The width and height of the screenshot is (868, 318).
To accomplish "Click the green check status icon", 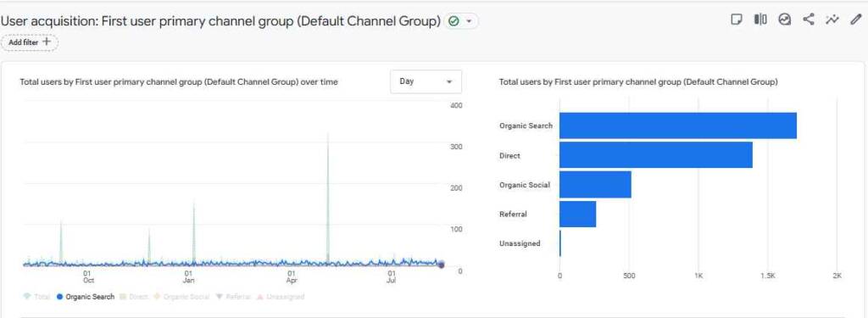I will click(x=453, y=21).
